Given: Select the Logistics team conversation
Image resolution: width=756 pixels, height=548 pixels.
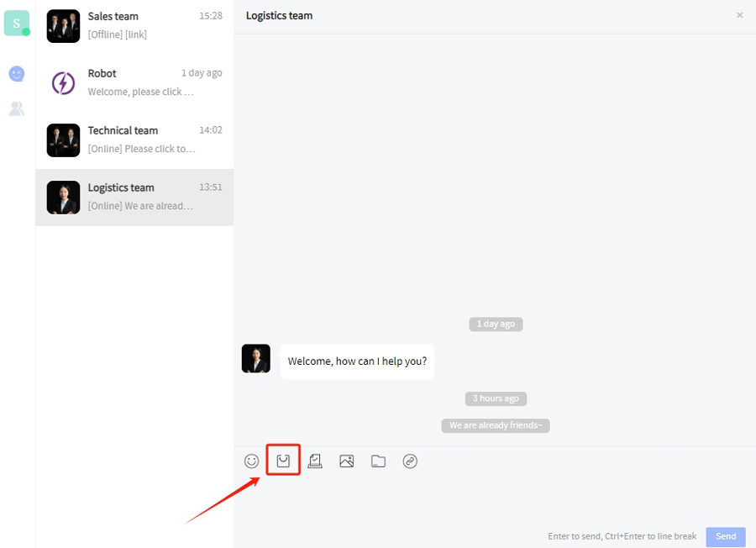Looking at the screenshot, I should point(134,198).
